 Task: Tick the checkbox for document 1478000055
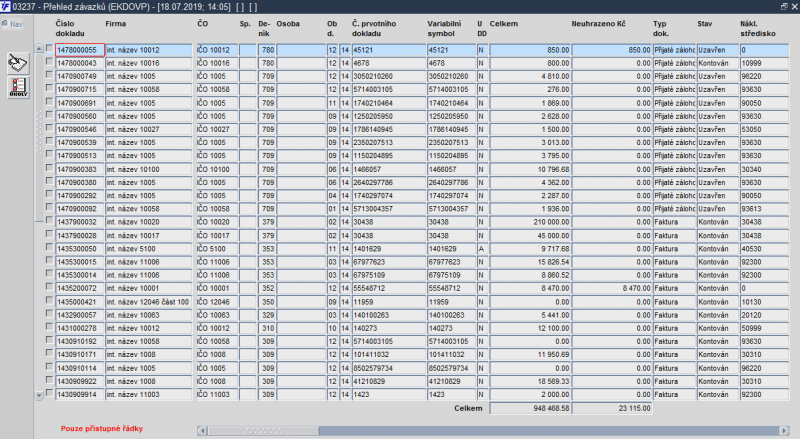pos(49,48)
